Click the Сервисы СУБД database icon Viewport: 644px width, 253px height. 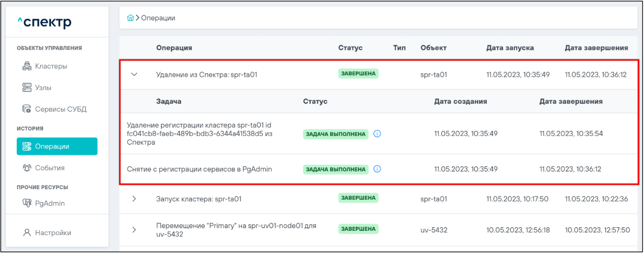27,109
